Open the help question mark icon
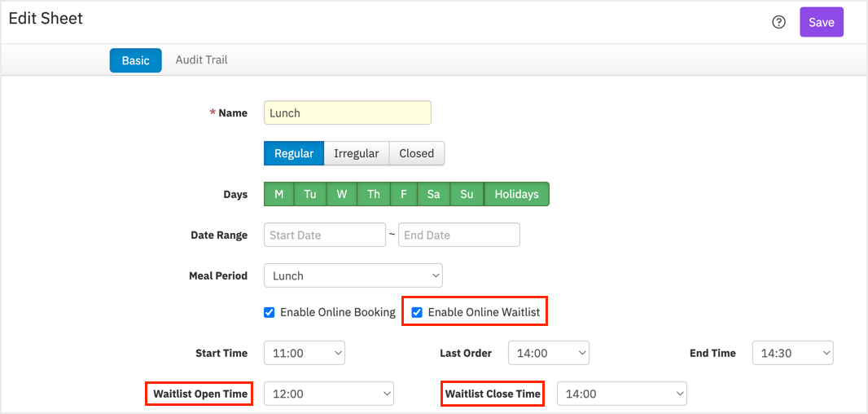This screenshot has width=868, height=414. pyautogui.click(x=779, y=22)
